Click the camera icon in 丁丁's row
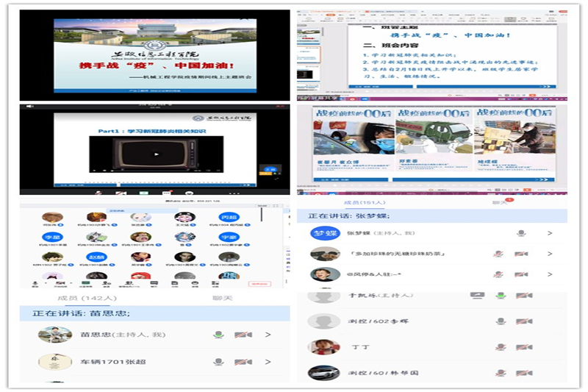Image resolution: width=588 pixels, height=392 pixels. (x=523, y=346)
